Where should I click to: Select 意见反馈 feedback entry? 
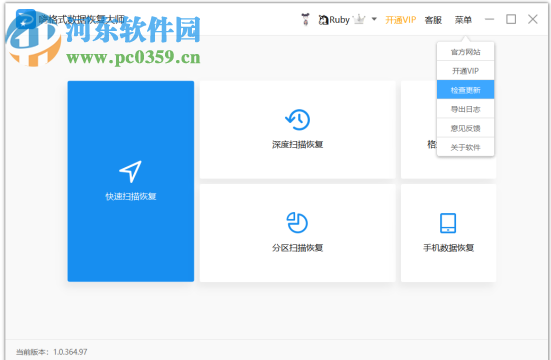(x=465, y=128)
